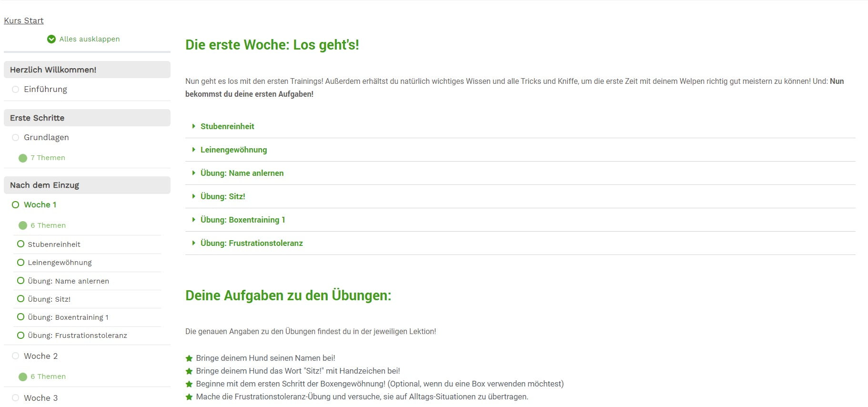Click the heading 'Die erste Woche: Los geht's!'
Screen dimensions: 868x407
(x=272, y=45)
